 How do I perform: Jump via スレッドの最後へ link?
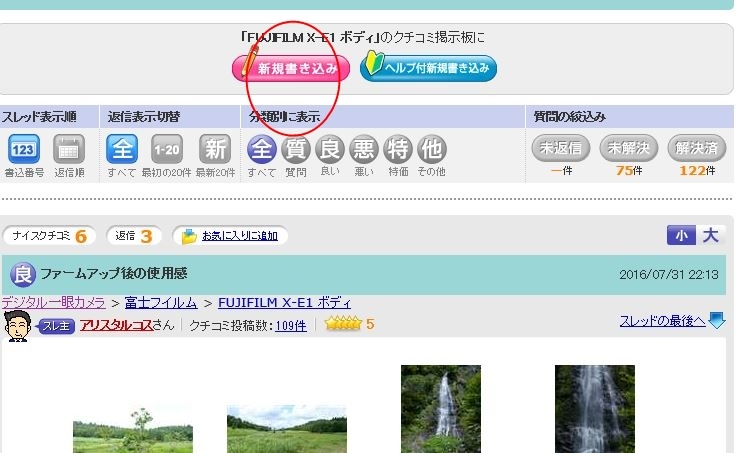662,321
